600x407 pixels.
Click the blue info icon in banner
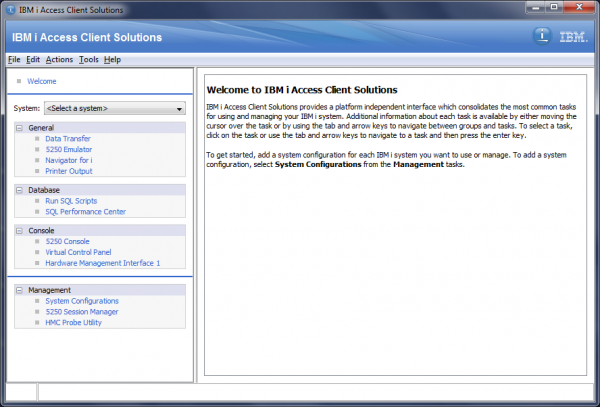(x=542, y=37)
